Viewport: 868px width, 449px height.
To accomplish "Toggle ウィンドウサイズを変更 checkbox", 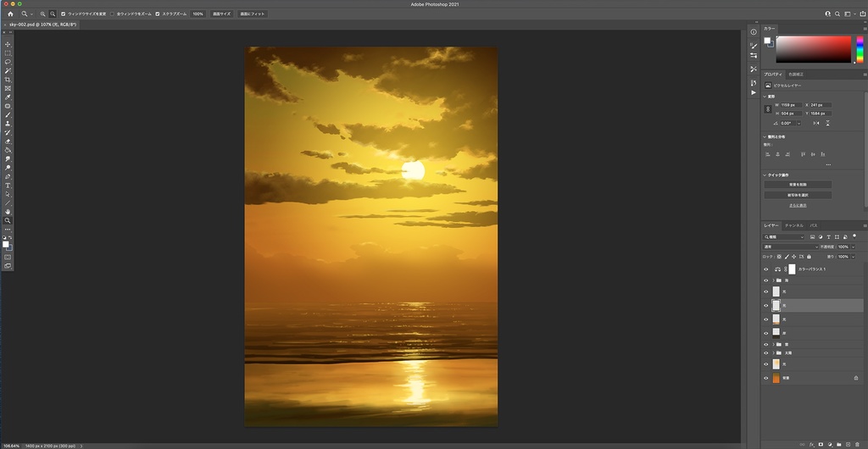I will (x=64, y=14).
